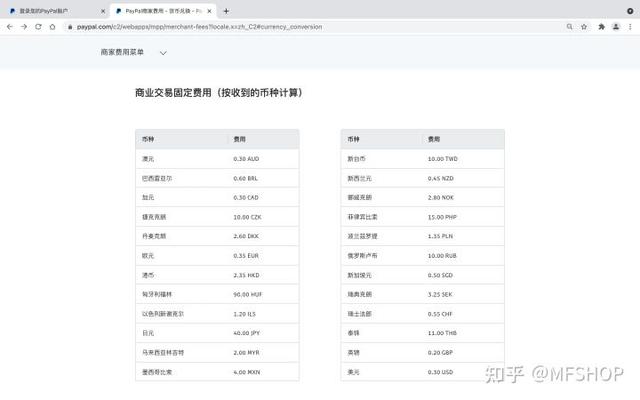
Task: Open the browser three-dot menu
Action: [630, 27]
